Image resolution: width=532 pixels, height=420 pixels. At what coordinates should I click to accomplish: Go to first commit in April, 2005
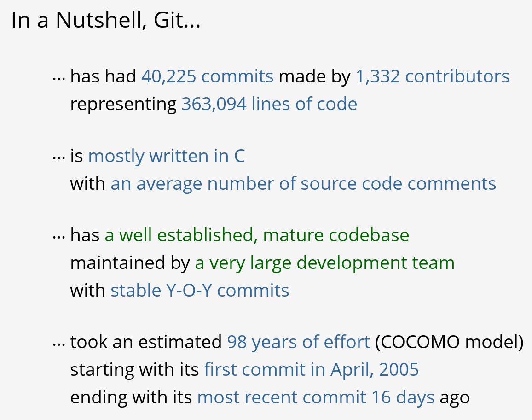pos(311,370)
